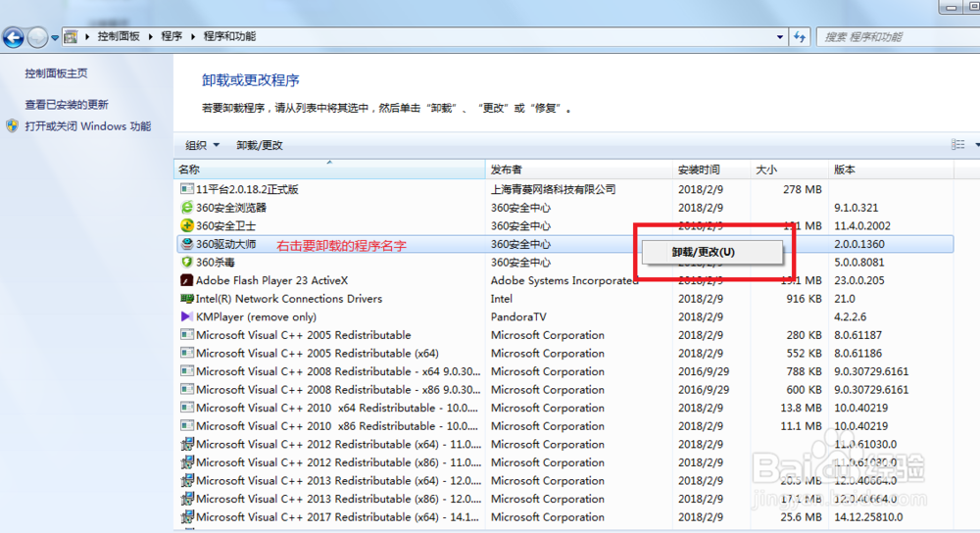
Task: Click icon of Visual C++ 2010 x86
Action: [x=186, y=425]
